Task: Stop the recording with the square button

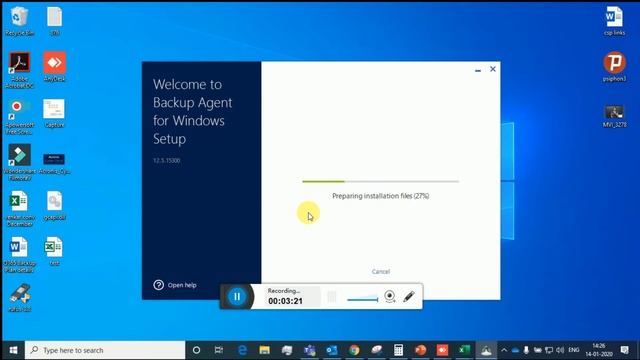Action: tap(332, 297)
